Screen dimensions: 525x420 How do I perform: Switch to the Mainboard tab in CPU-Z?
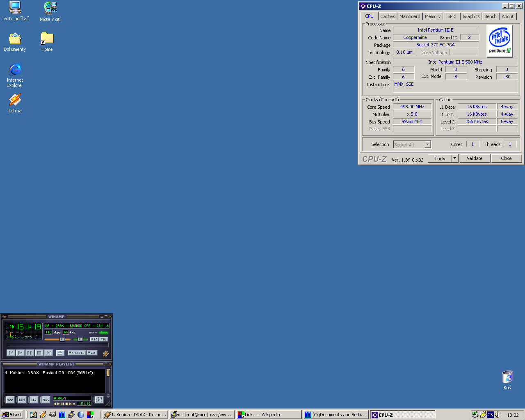pos(410,16)
